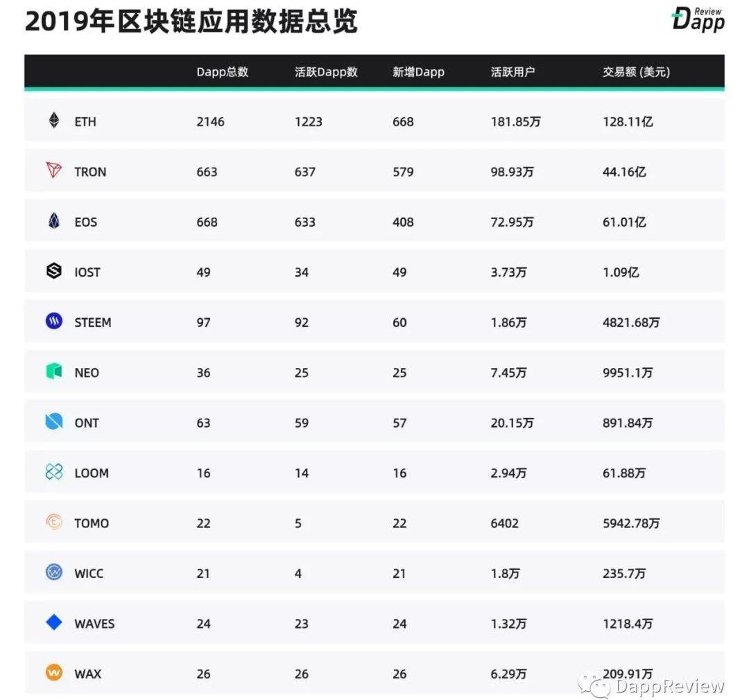Click EOS total Dapp value '668'
This screenshot has width=749, height=700.
tap(207, 222)
